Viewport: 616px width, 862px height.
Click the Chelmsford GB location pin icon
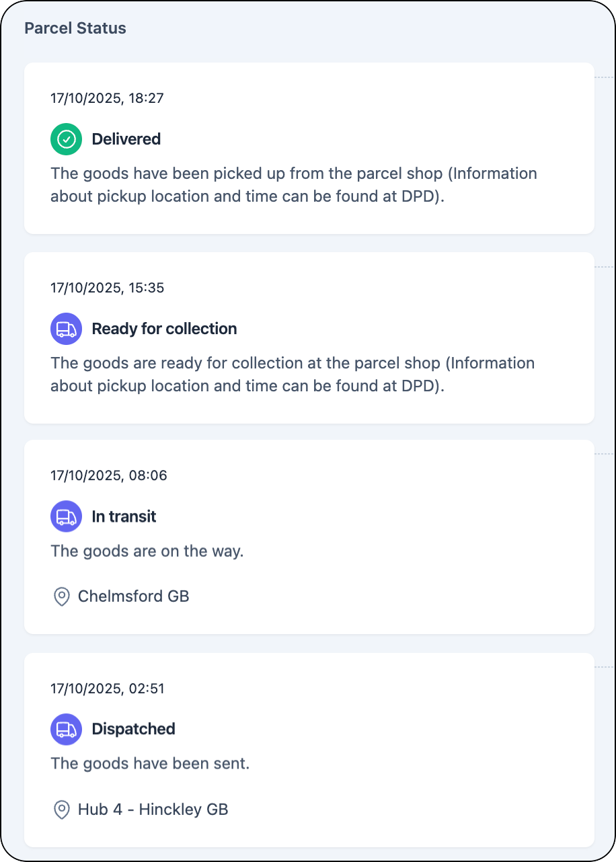(x=62, y=596)
